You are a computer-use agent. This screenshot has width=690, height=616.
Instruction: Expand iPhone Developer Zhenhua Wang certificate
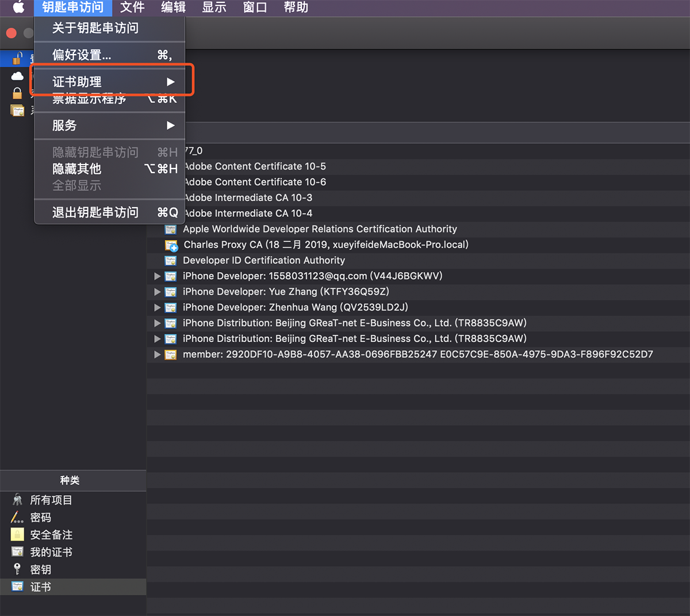[157, 307]
